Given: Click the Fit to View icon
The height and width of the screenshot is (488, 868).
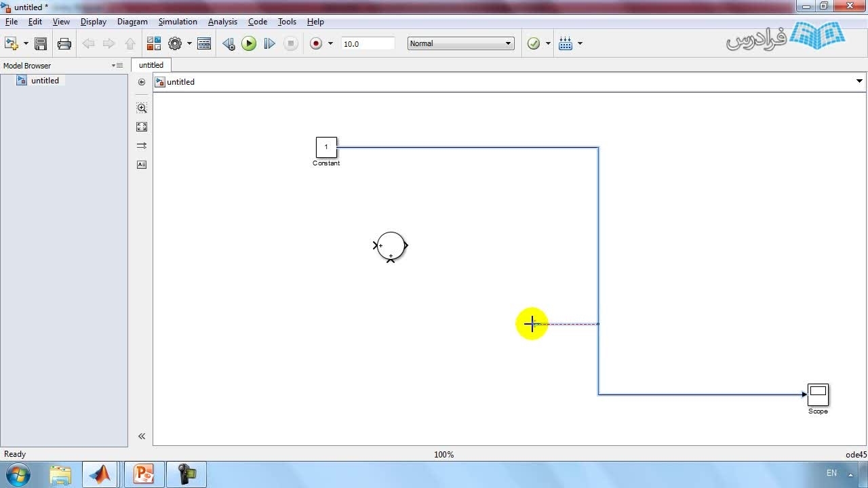Looking at the screenshot, I should (142, 127).
